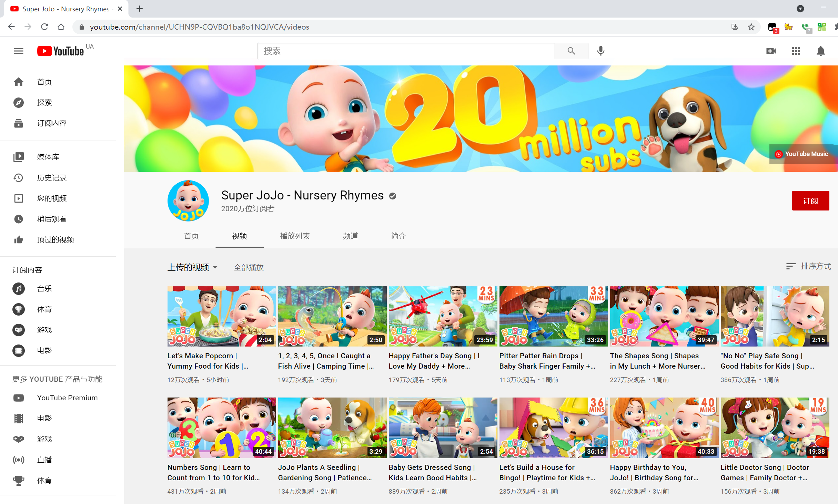Open the Chrome profile dropdown arrow in the title bar
This screenshot has height=504, width=838.
800,9
